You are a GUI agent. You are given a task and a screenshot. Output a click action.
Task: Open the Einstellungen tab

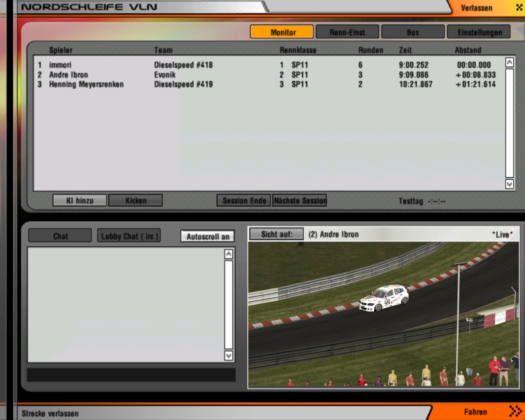(x=478, y=32)
